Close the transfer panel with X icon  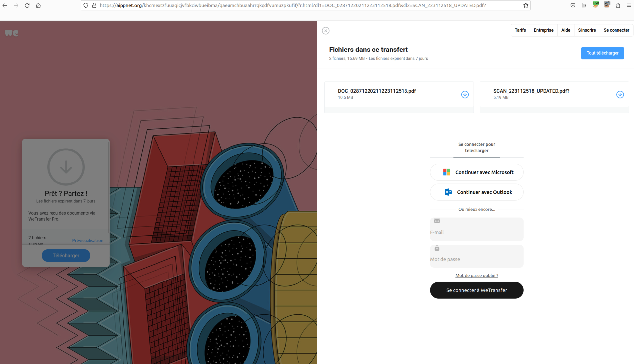pos(326,31)
